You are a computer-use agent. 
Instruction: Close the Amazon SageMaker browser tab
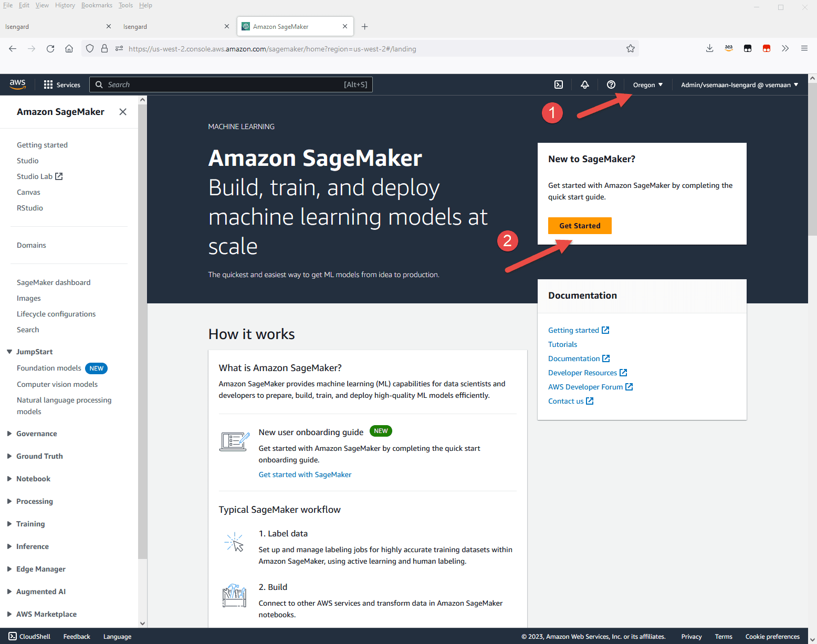tap(345, 26)
